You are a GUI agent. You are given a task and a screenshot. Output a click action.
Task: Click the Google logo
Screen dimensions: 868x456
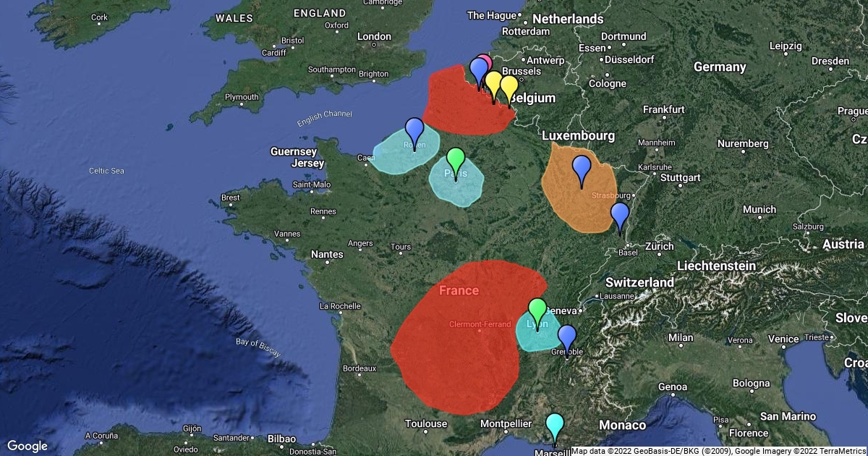point(27,446)
